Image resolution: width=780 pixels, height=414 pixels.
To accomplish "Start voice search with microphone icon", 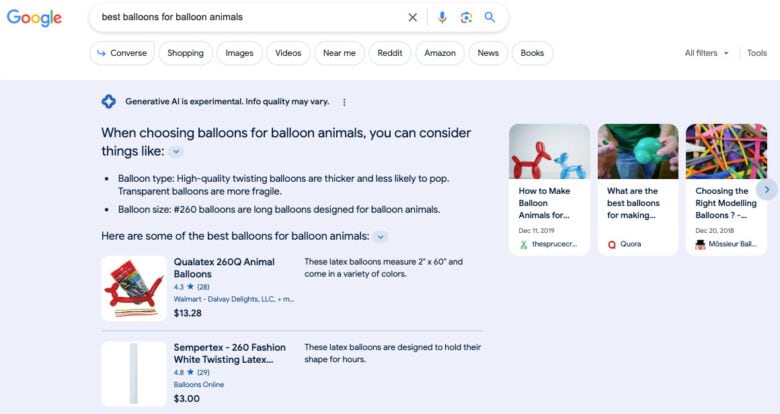I will pyautogui.click(x=442, y=17).
